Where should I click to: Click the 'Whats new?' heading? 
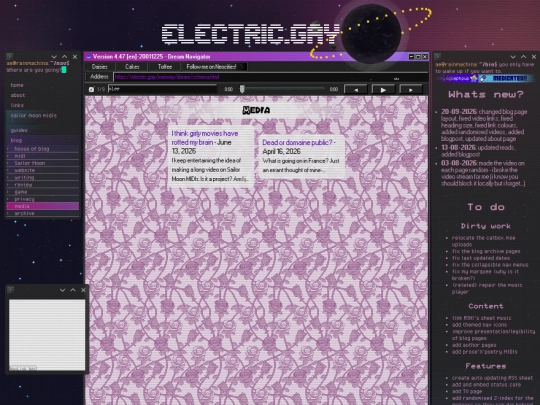coord(486,94)
